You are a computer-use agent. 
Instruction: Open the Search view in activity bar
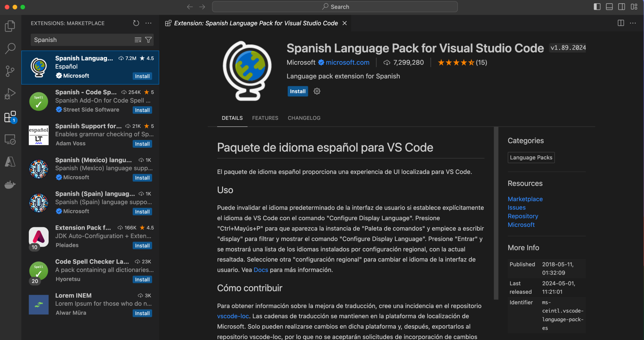coord(10,49)
